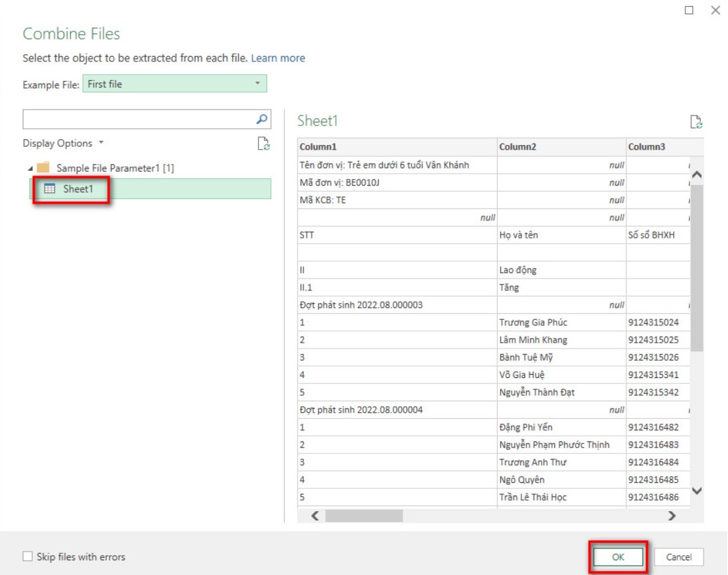Click the value 9124316482
This screenshot has width=728, height=575.
(653, 427)
